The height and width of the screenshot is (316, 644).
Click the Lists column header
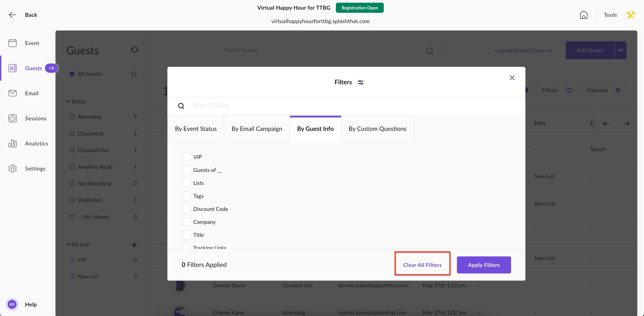click(540, 123)
